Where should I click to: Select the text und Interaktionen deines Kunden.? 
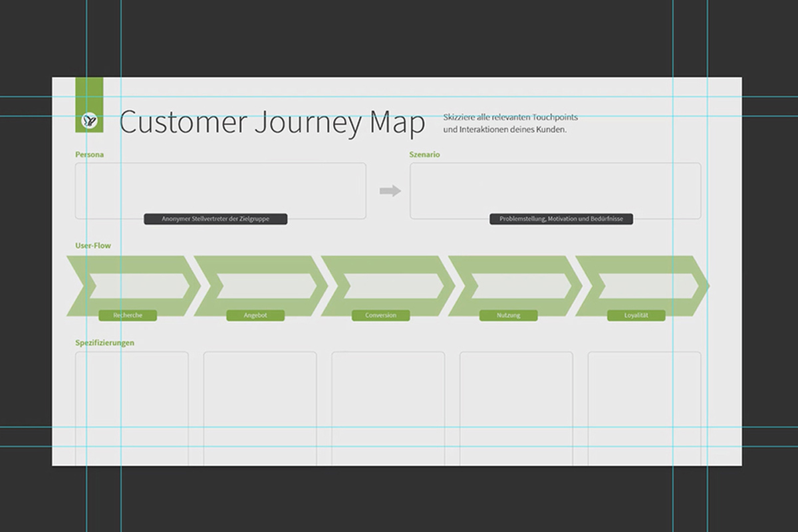505,130
